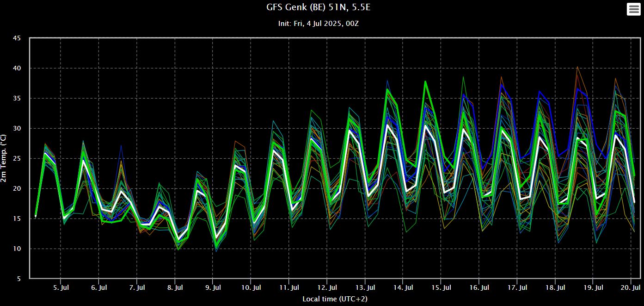Click the '20. Jul' x-axis label
This screenshot has width=644, height=306.
tap(631, 287)
